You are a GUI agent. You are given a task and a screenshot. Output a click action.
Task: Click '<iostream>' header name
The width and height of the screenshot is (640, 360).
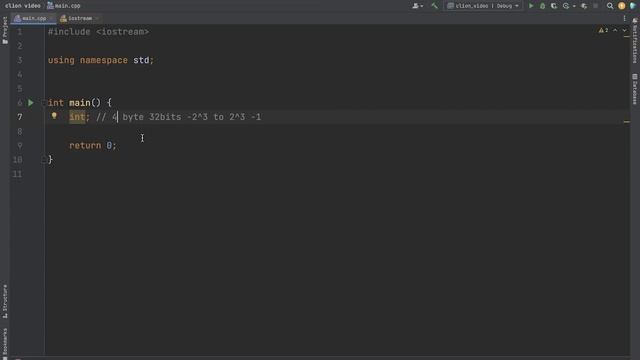coord(123,32)
